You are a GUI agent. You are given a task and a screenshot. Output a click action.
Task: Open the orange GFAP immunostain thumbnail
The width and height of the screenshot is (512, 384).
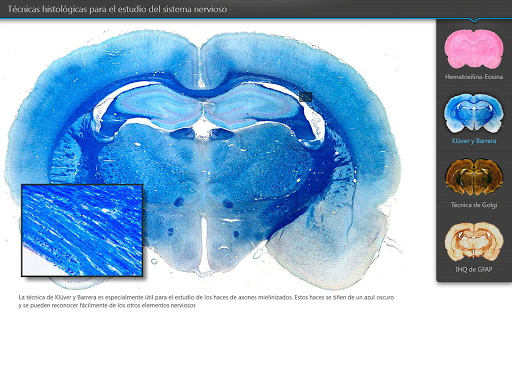point(474,242)
